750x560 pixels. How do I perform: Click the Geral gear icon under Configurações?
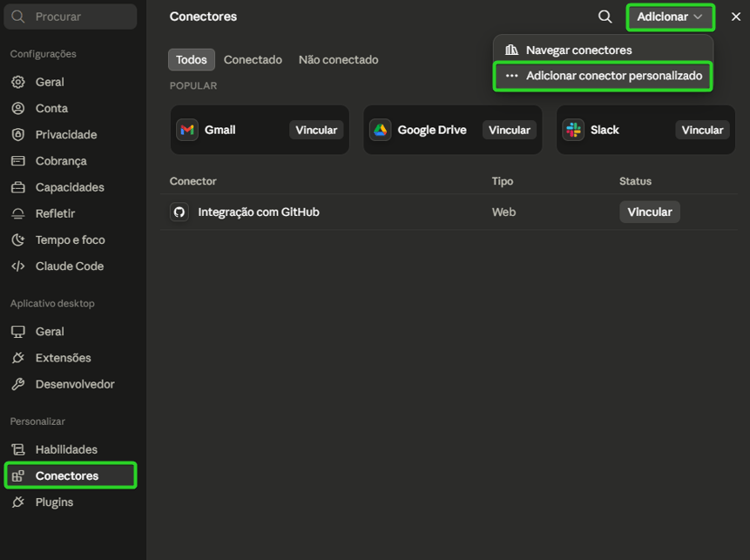point(18,82)
